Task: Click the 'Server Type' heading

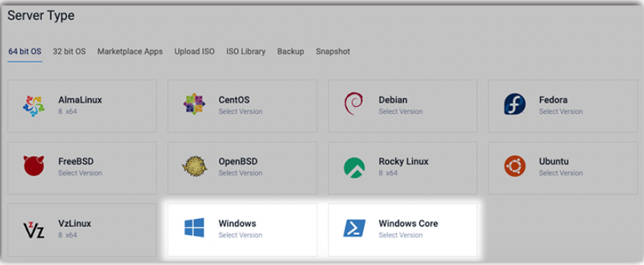Action: 41,15
